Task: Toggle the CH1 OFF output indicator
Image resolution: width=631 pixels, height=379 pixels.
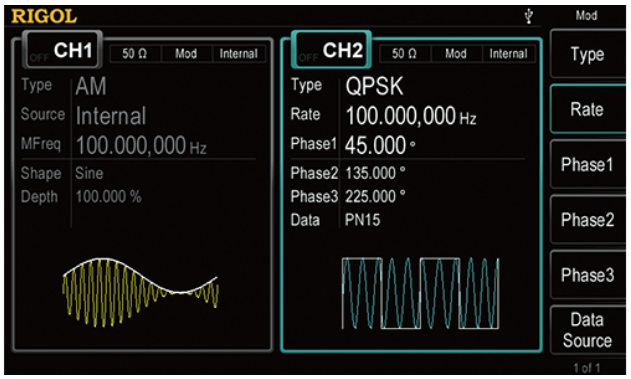Action: click(x=39, y=58)
